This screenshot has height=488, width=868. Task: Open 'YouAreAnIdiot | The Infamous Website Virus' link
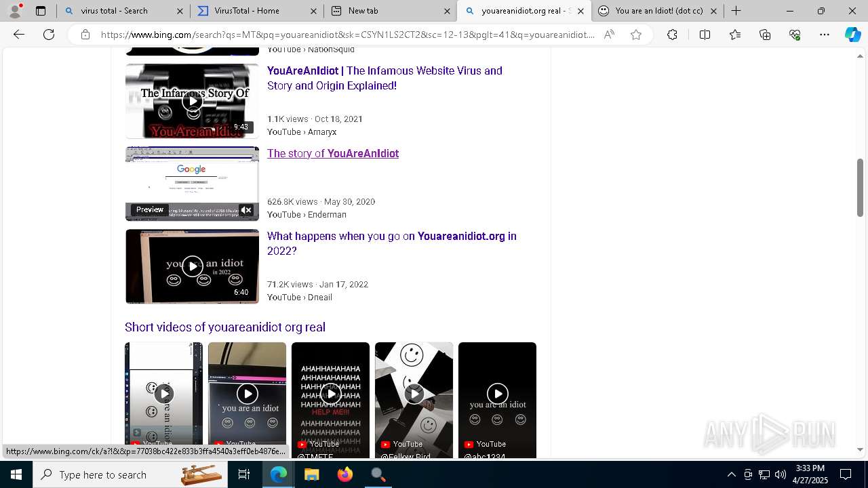coord(384,78)
